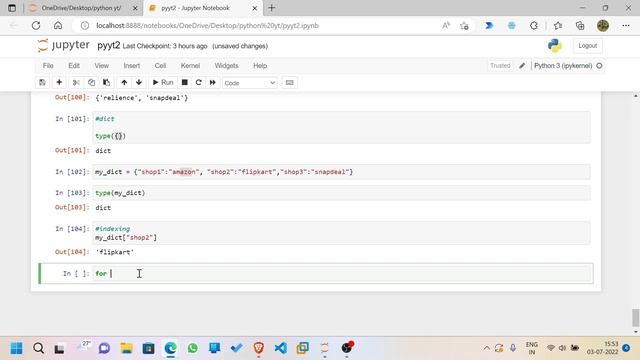Open browser collections icon
Screen dimensions: 640x360
tap(580, 25)
